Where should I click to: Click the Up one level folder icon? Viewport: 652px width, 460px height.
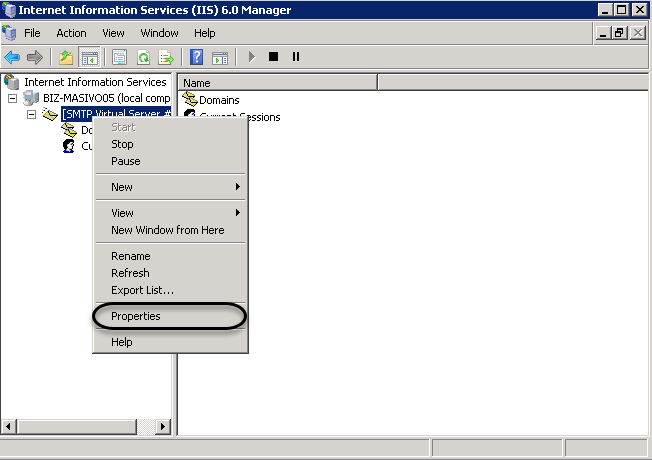coord(66,57)
